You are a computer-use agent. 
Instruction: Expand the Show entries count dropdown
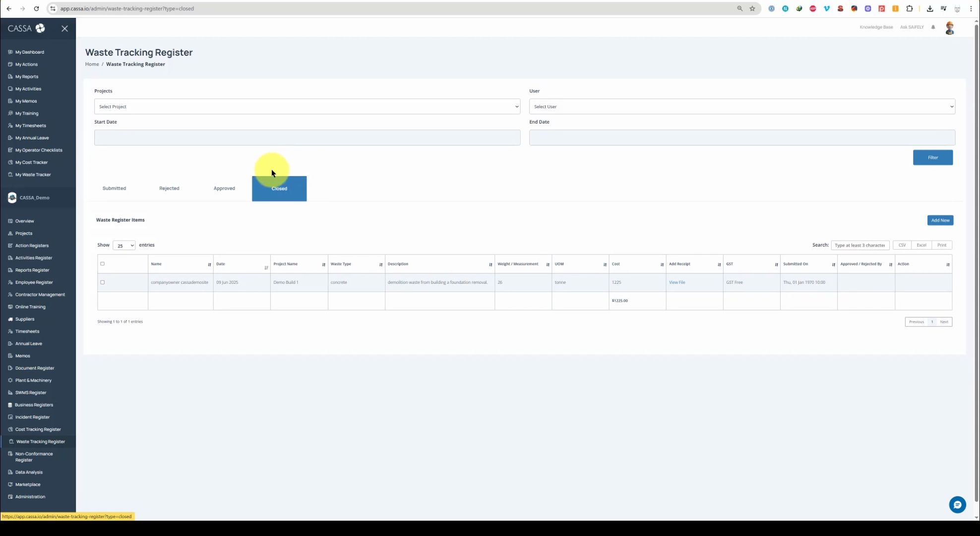(x=124, y=246)
